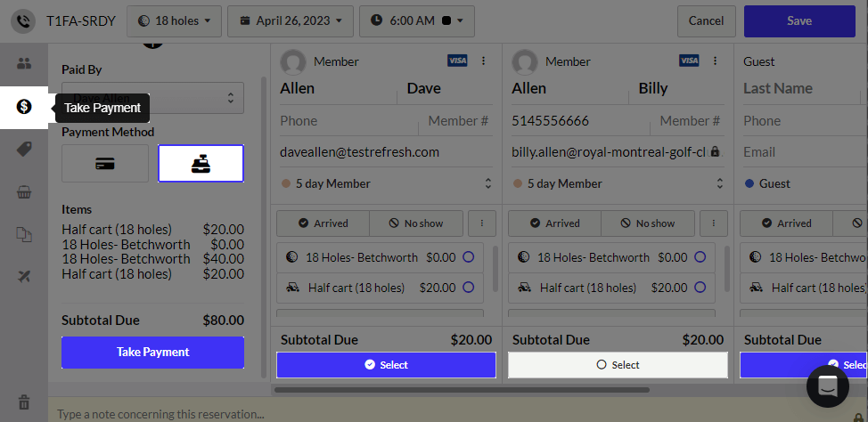The height and width of the screenshot is (422, 868).
Task: Click the airplane sidebar icon
Action: click(x=24, y=277)
